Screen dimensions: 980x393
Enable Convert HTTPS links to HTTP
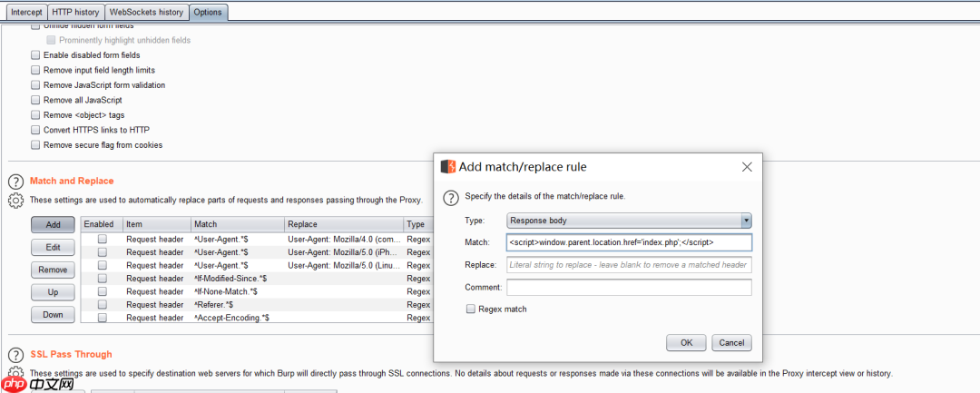tap(35, 130)
